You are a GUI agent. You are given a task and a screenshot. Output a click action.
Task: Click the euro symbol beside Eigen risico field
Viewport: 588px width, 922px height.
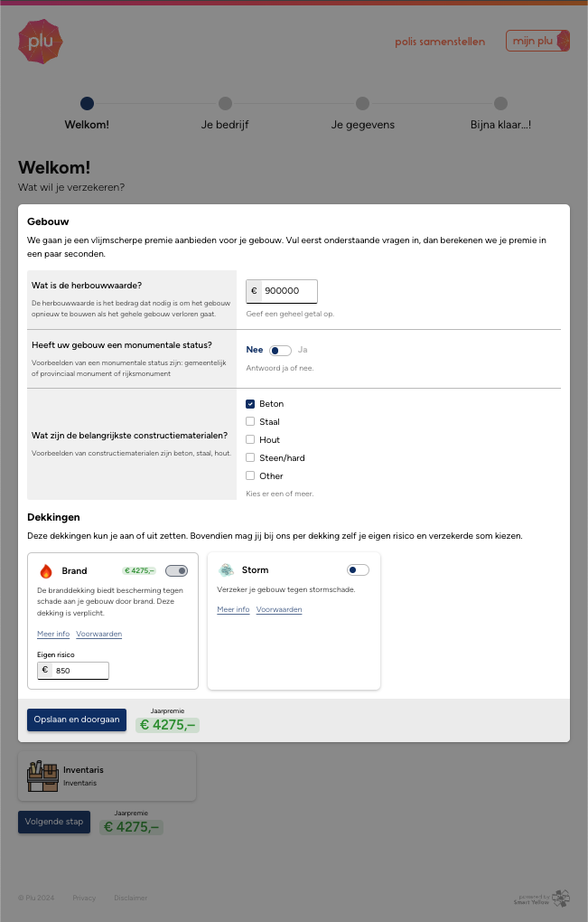[44, 671]
